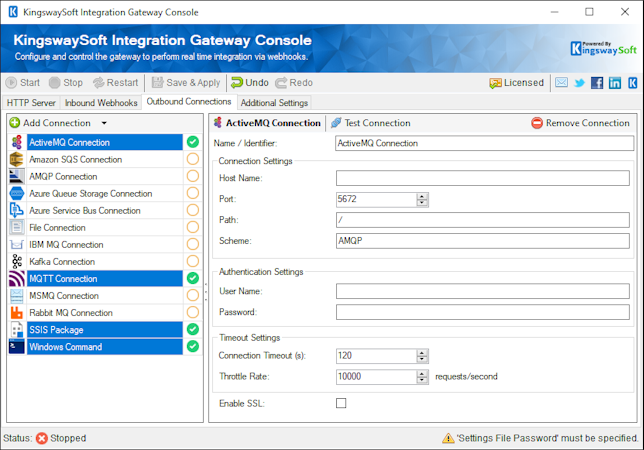The image size is (644, 450).
Task: Click the Amazon SQS Connection icon
Action: [17, 159]
